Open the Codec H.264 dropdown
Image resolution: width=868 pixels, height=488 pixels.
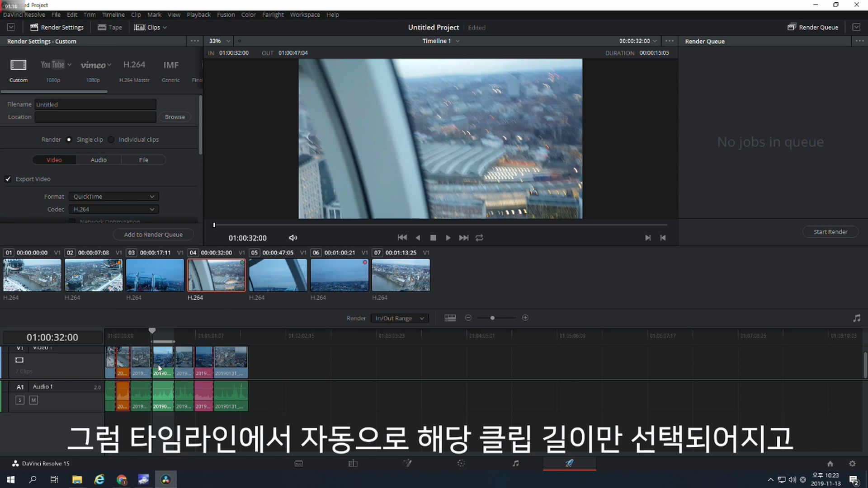113,209
